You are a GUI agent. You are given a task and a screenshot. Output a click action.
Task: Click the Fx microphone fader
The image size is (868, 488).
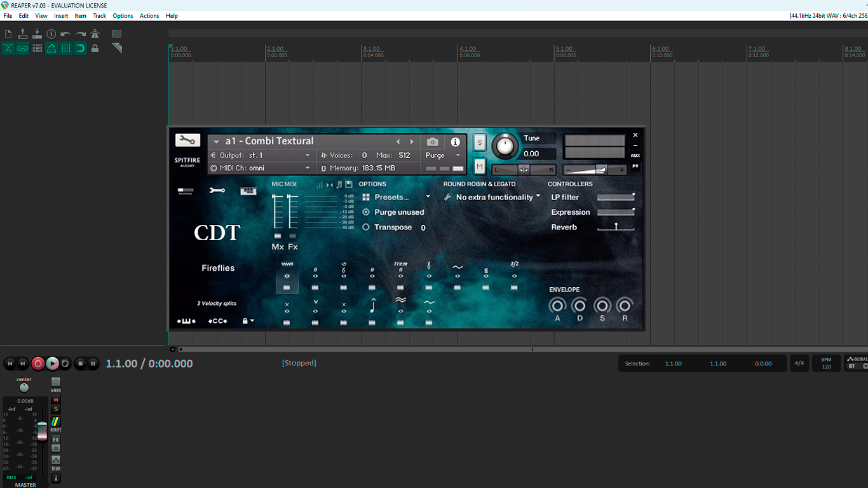292,212
